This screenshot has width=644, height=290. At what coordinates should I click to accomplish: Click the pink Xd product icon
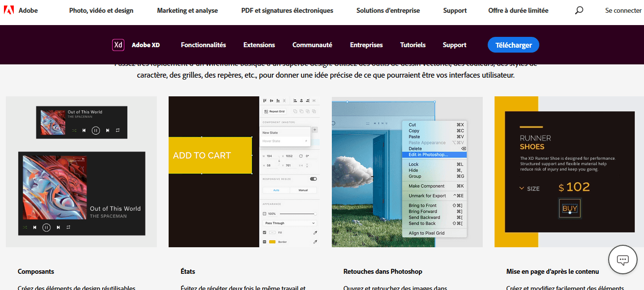pos(118,45)
